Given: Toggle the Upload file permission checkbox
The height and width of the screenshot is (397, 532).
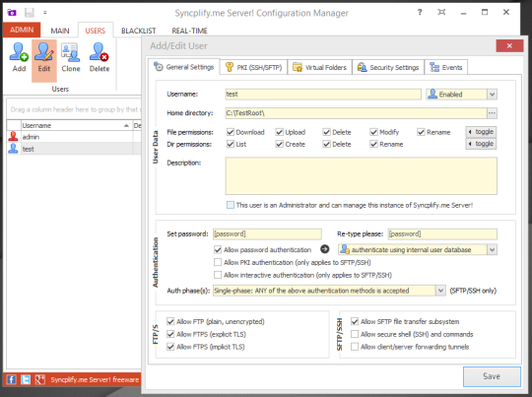Looking at the screenshot, I should tap(280, 132).
